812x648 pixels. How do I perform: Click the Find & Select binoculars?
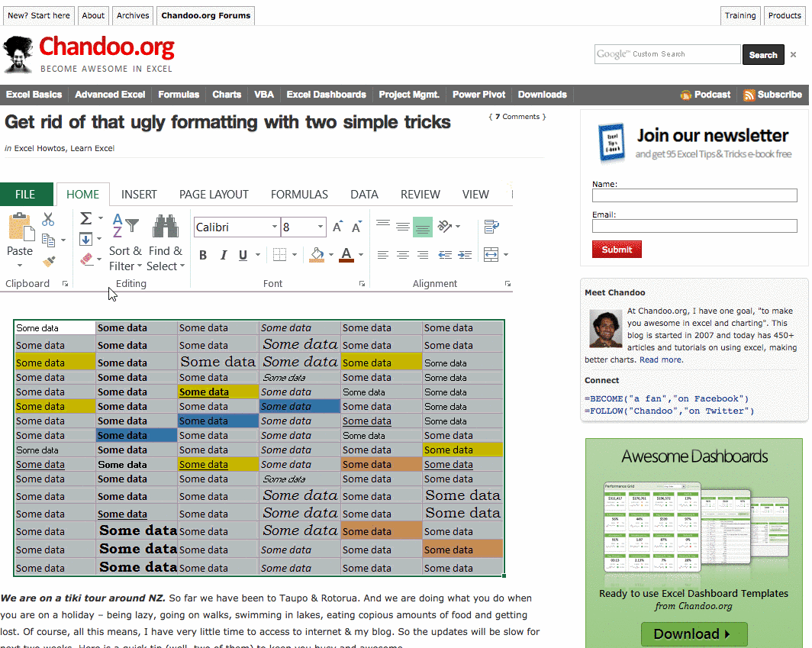click(165, 227)
